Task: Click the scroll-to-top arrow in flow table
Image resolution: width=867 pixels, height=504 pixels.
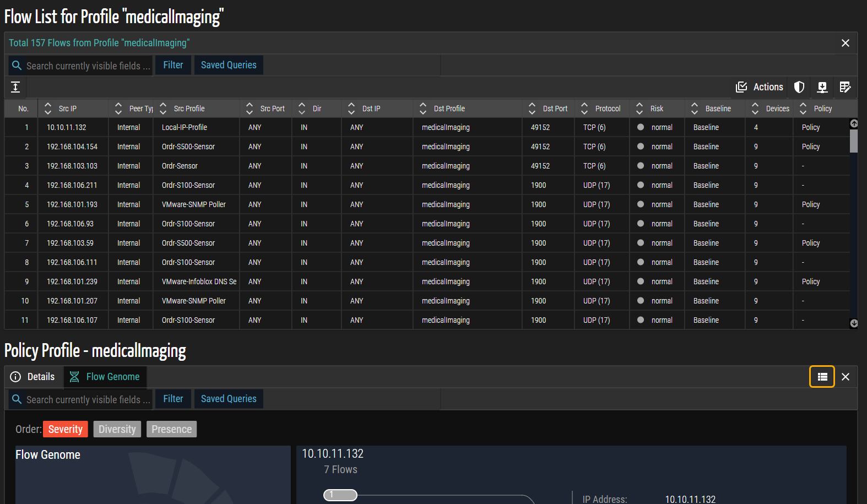Action: (854, 123)
